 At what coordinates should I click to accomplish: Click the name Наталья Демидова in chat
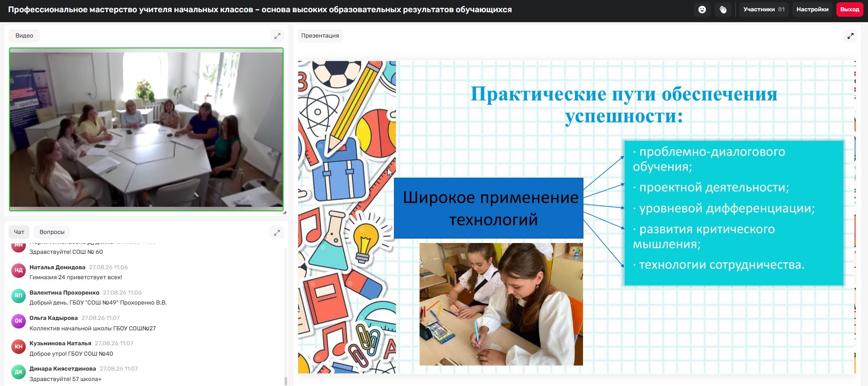[58, 267]
